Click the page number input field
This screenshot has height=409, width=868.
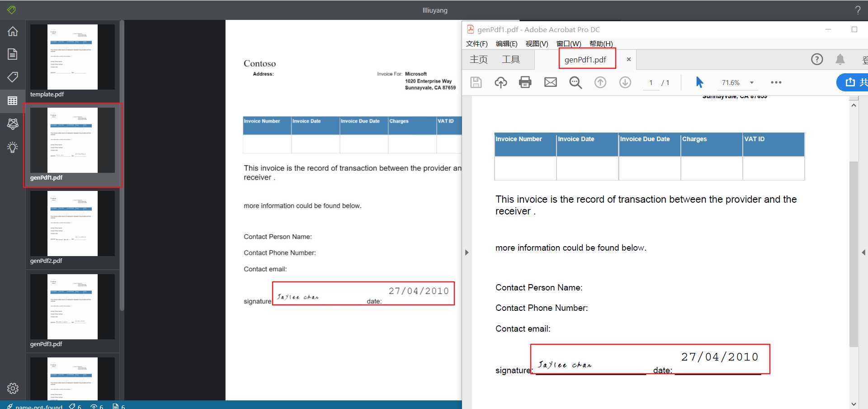coord(651,83)
